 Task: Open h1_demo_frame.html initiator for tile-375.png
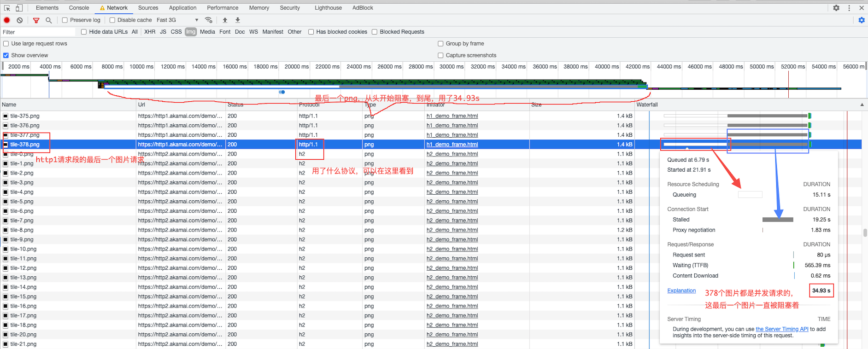[x=452, y=116]
